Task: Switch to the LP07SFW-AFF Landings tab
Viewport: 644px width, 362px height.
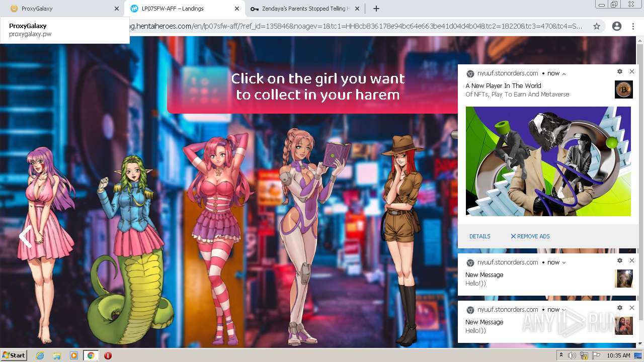Action: (x=184, y=9)
